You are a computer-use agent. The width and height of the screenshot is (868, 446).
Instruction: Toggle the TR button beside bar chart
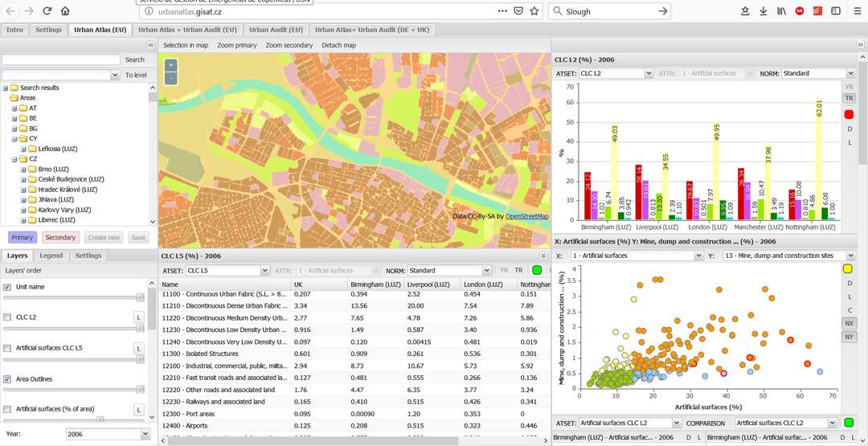[x=850, y=98]
